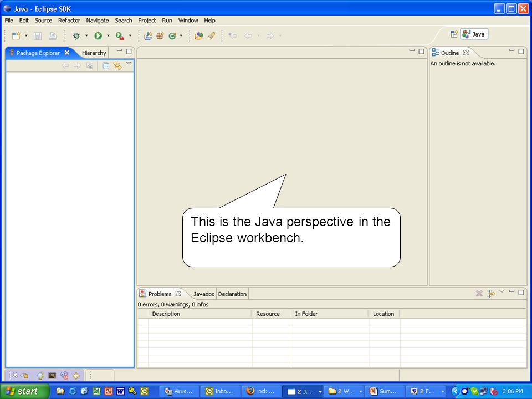Image resolution: width=532 pixels, height=399 pixels.
Task: Click the New wizard toolbar icon
Action: [16, 35]
